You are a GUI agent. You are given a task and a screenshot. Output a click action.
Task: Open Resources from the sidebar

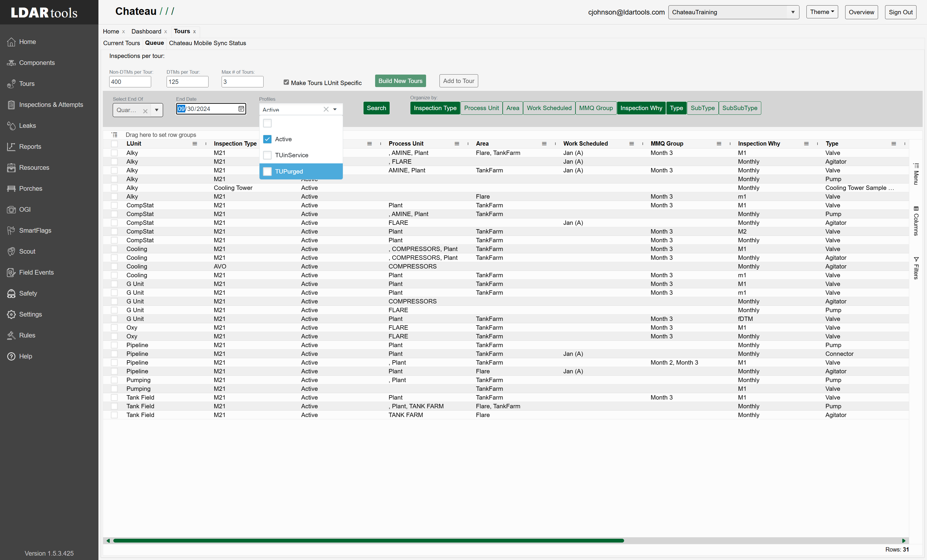coord(28,167)
